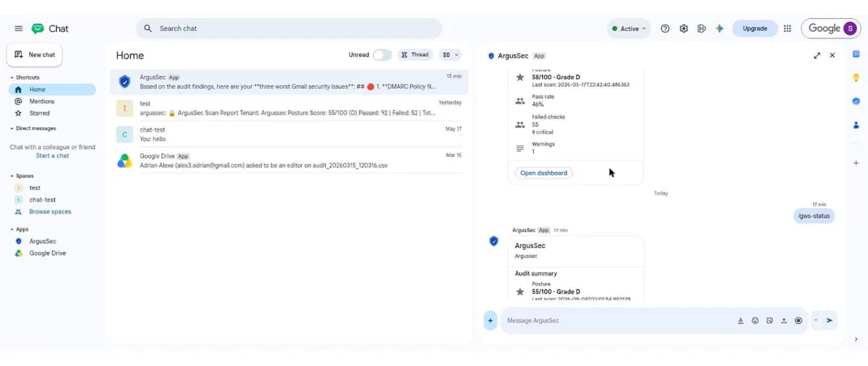Open the Gemini sparkle icon
Image resolution: width=868 pixels, height=366 pixels.
[x=719, y=29]
